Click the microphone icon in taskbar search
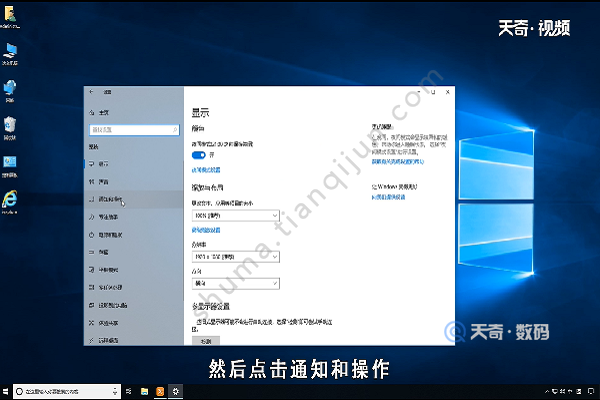The width and height of the screenshot is (600, 400). tap(115, 392)
